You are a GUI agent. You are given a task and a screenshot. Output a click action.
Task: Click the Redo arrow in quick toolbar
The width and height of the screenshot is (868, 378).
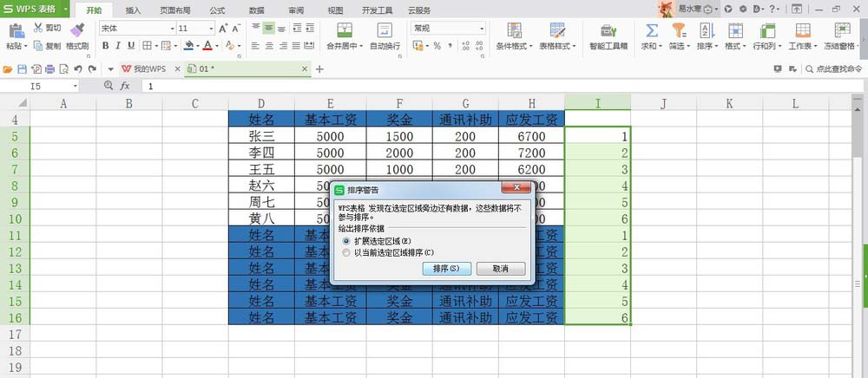pos(92,69)
